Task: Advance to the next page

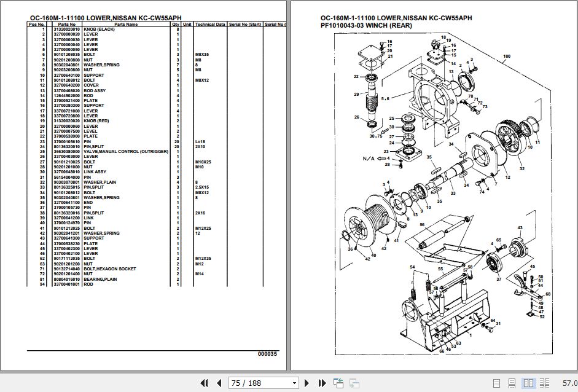Action: pos(307,383)
